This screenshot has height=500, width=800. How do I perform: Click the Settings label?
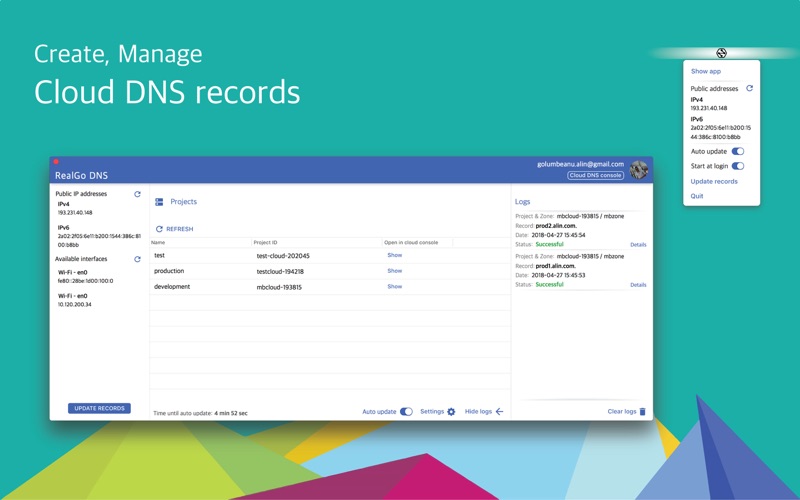432,411
